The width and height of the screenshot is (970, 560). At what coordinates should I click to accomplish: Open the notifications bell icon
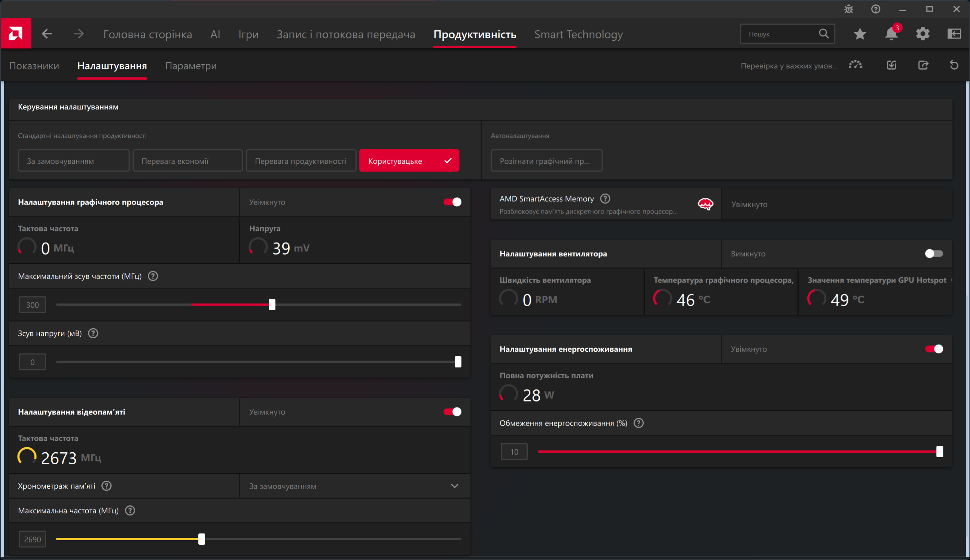point(891,34)
